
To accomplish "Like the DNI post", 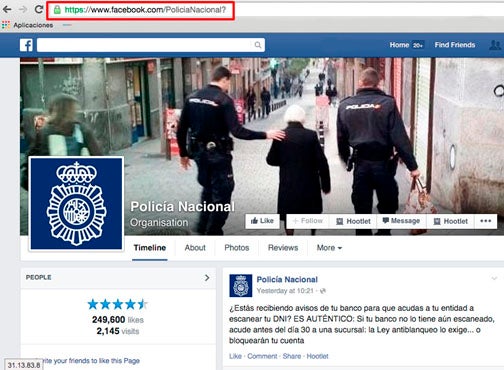I will (235, 356).
